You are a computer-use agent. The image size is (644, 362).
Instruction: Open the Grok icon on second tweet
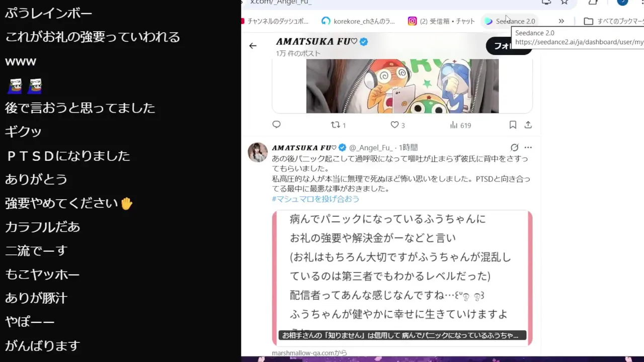514,147
